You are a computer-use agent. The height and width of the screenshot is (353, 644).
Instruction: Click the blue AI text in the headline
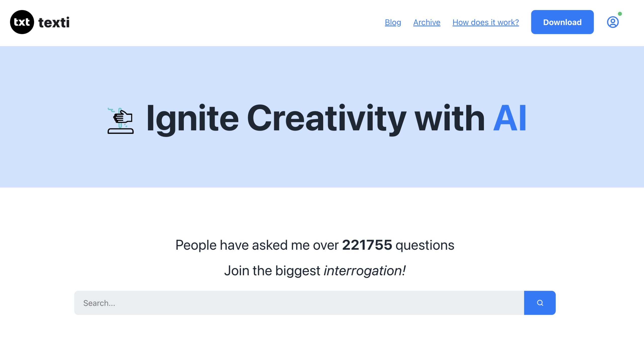pos(509,118)
